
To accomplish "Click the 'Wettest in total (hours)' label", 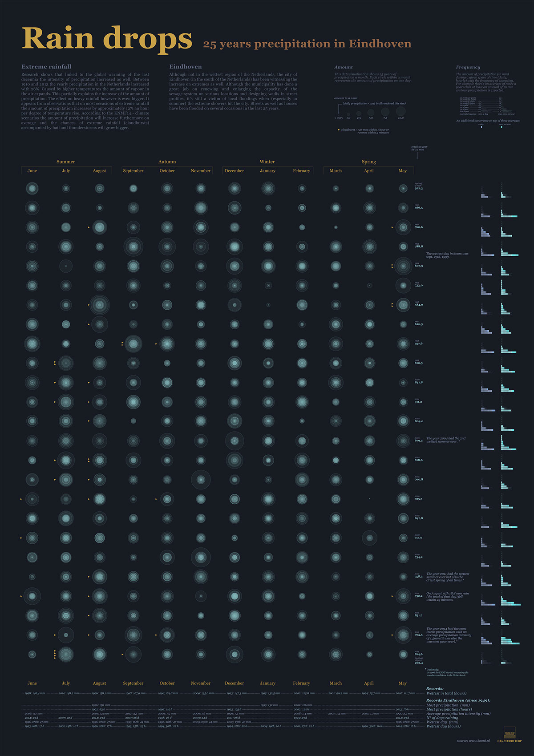I will tap(446, 693).
